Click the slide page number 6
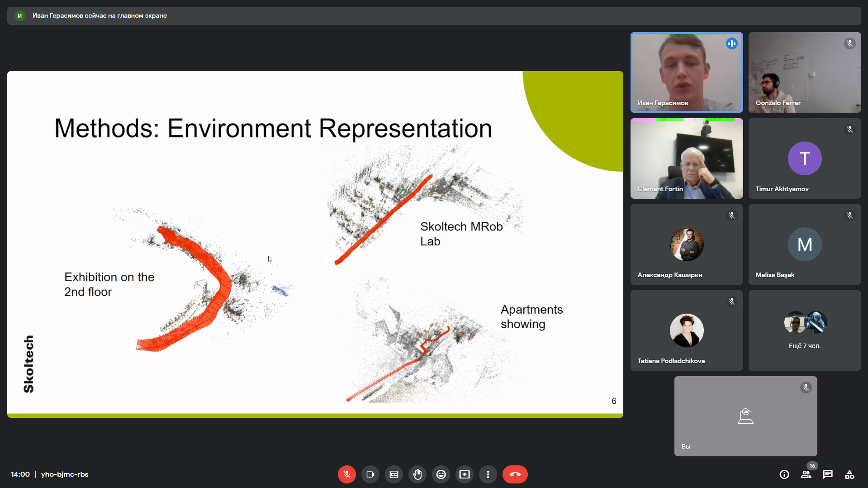Screen dimensions: 868x488 (x=614, y=401)
